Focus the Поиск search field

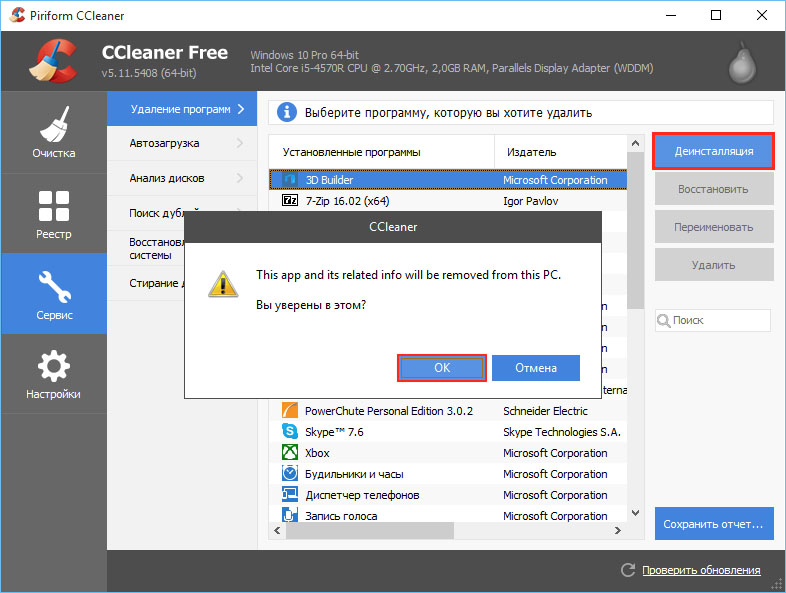(713, 320)
